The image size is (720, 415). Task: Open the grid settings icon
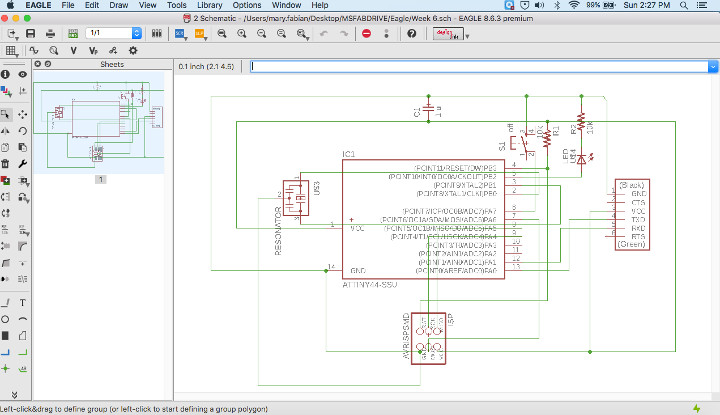11,51
